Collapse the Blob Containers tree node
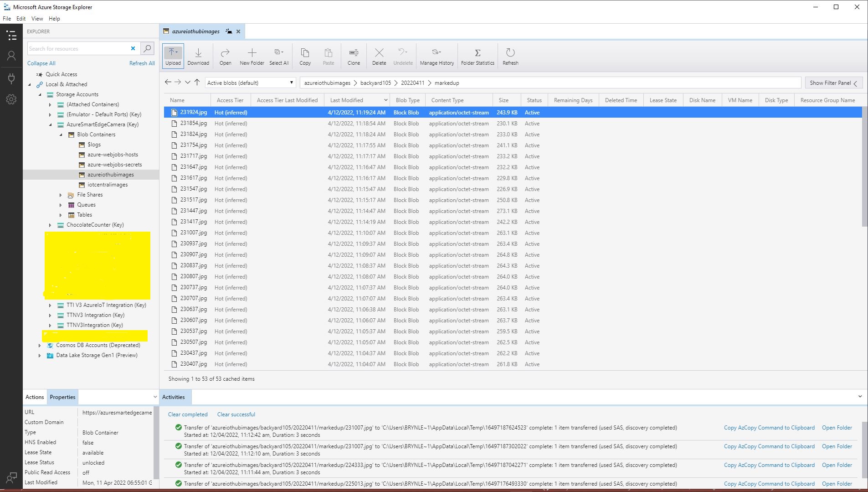 click(61, 135)
